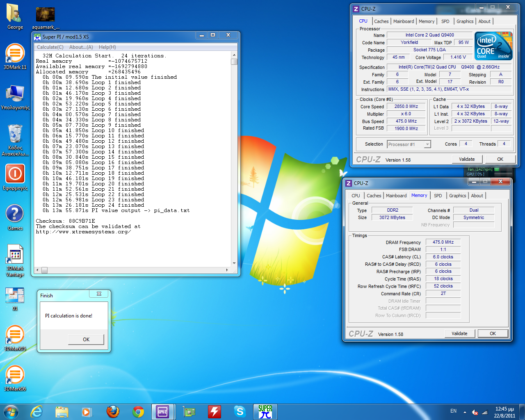Image resolution: width=525 pixels, height=420 pixels.
Task: Open About tab in top CPU-Z window
Action: coord(484,21)
